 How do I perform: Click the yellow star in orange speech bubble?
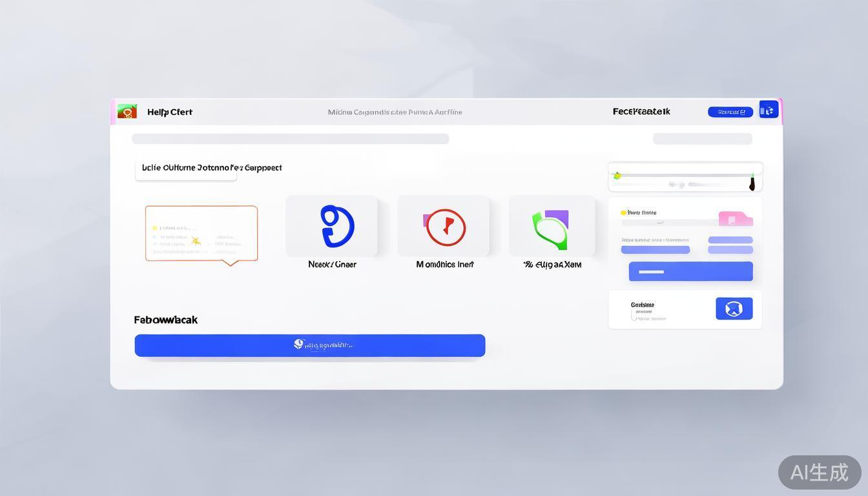click(196, 241)
